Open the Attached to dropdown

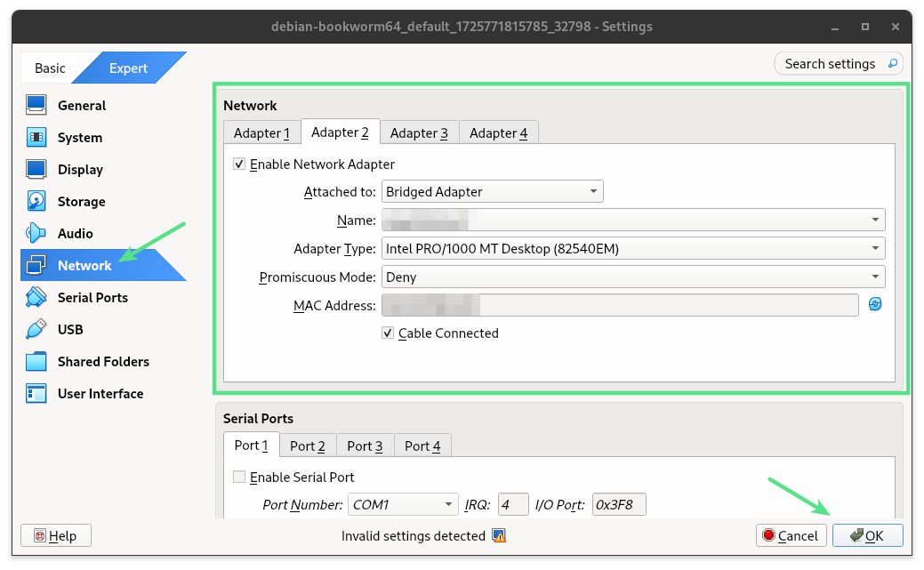coord(492,190)
